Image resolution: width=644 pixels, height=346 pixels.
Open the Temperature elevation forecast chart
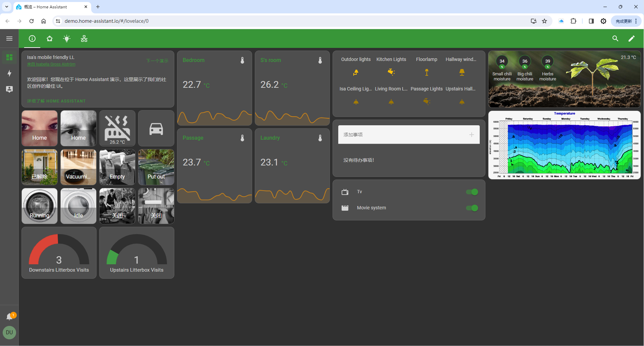tap(565, 145)
